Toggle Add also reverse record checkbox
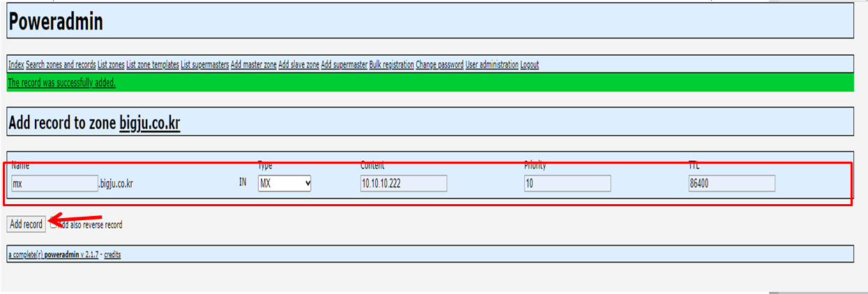 pyautogui.click(x=54, y=224)
